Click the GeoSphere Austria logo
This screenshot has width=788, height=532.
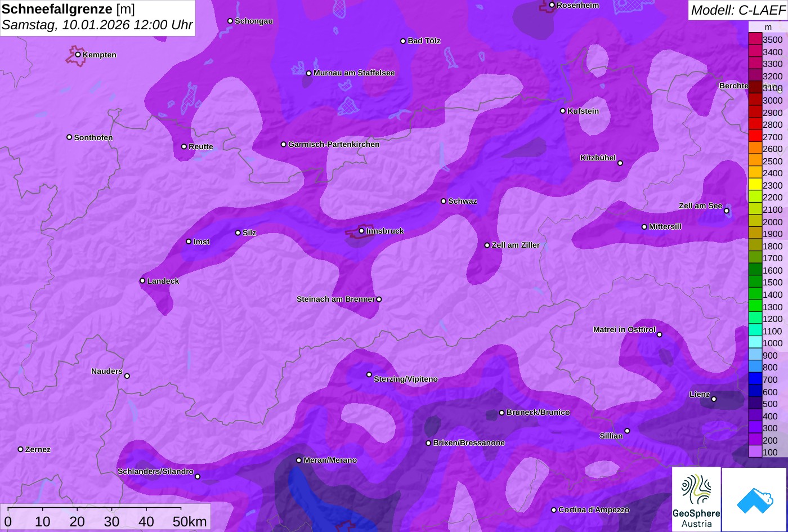click(x=696, y=499)
